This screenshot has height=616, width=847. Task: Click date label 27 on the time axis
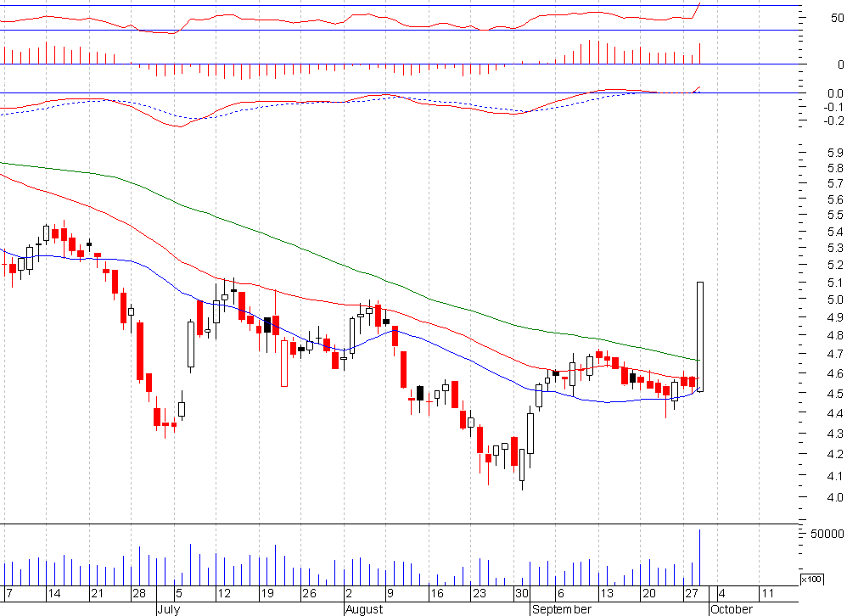tap(692, 593)
